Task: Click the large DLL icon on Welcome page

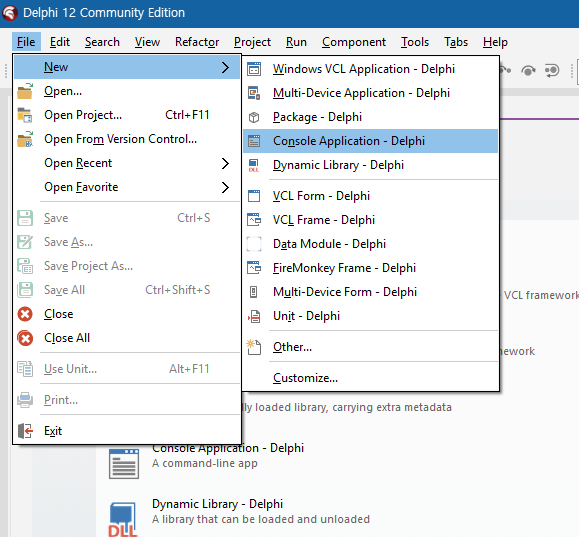Action: pyautogui.click(x=123, y=520)
